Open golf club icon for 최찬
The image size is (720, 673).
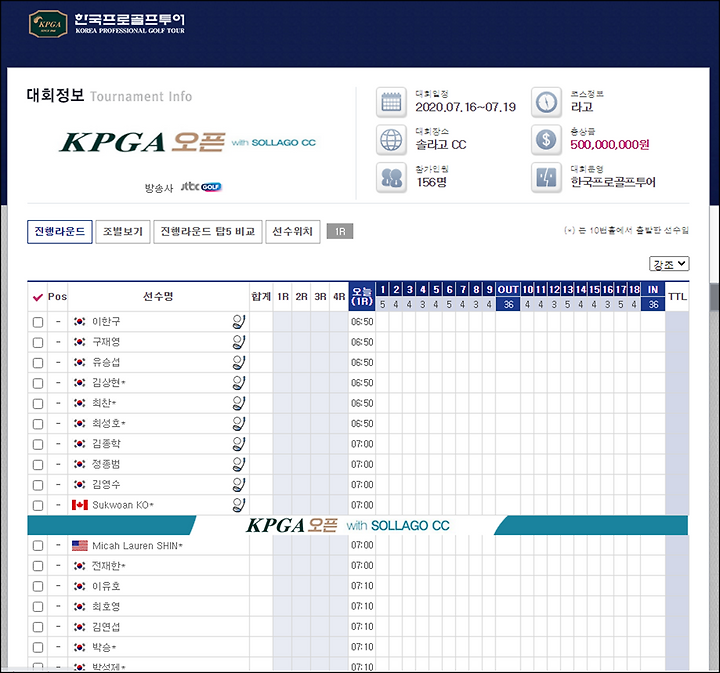pos(239,403)
